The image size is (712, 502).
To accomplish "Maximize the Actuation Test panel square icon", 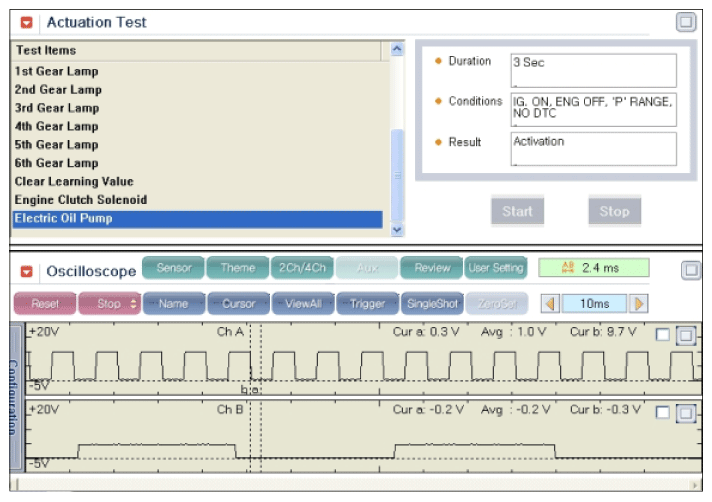I will click(x=686, y=22).
